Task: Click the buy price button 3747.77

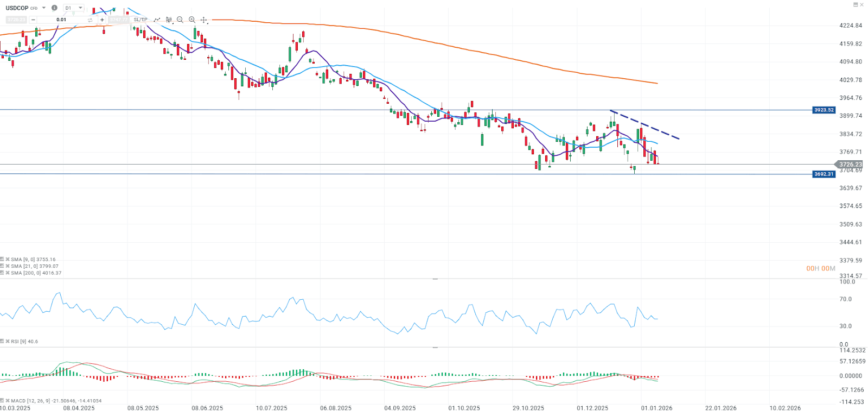Action: (x=118, y=20)
